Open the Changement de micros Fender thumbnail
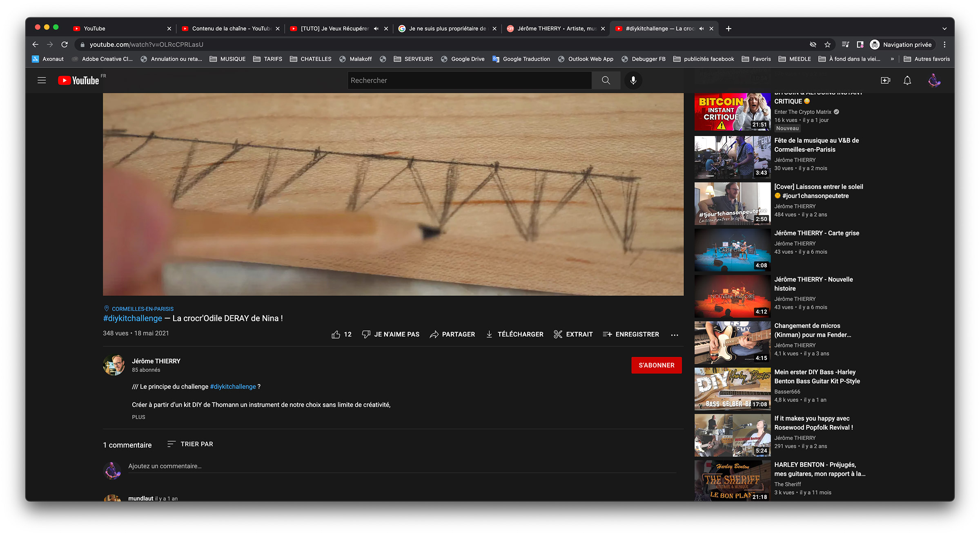This screenshot has width=980, height=535. click(733, 342)
